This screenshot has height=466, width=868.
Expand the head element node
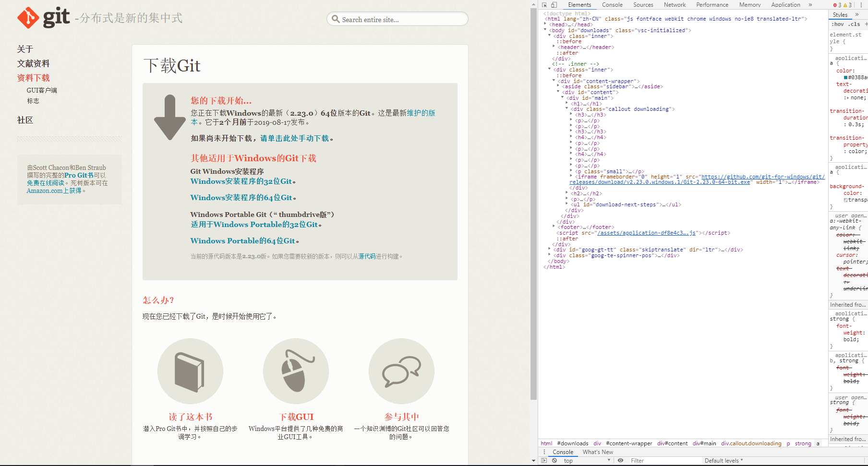point(545,24)
